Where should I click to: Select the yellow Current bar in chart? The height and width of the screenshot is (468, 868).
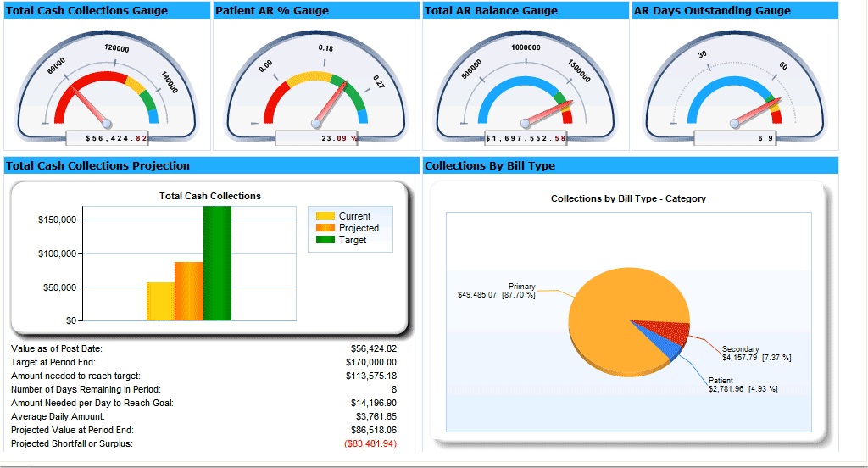160,302
